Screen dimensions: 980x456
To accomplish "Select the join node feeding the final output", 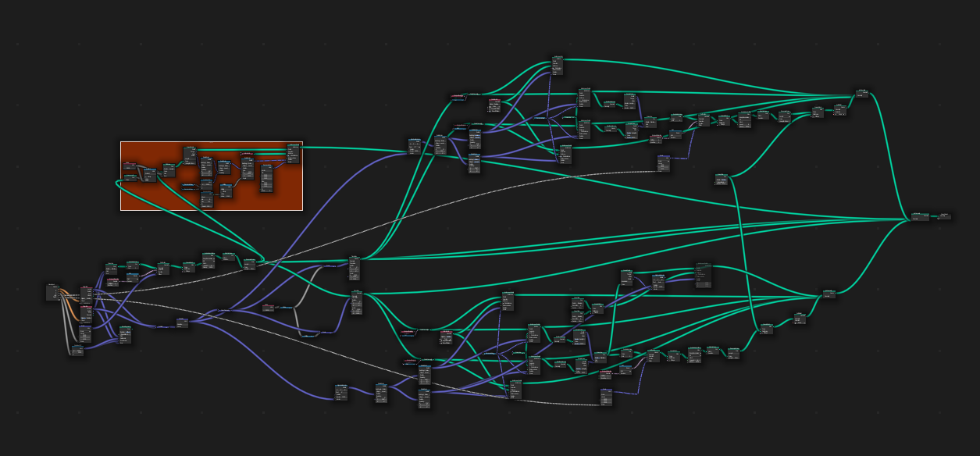I will (x=920, y=216).
